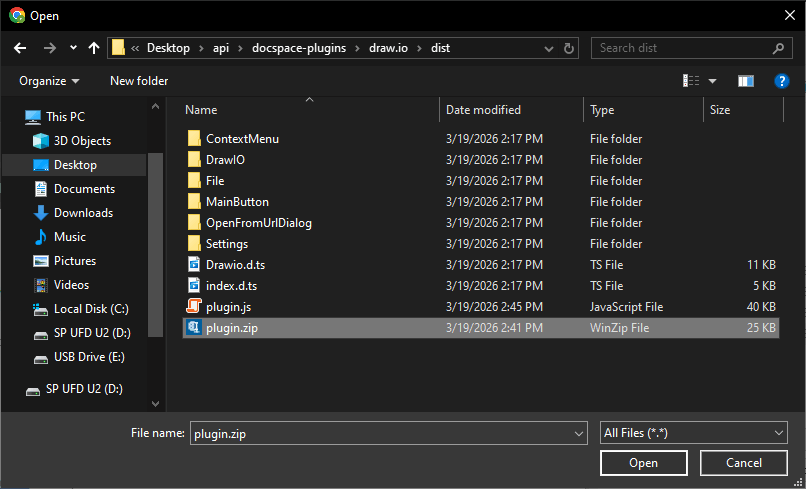Click the Drawio.d.ts file name
Screen dimensions: 806x489
coord(235,265)
